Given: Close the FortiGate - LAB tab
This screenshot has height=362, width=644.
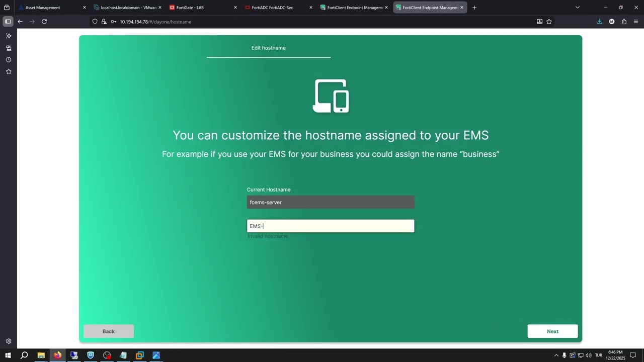Looking at the screenshot, I should click(x=235, y=8).
